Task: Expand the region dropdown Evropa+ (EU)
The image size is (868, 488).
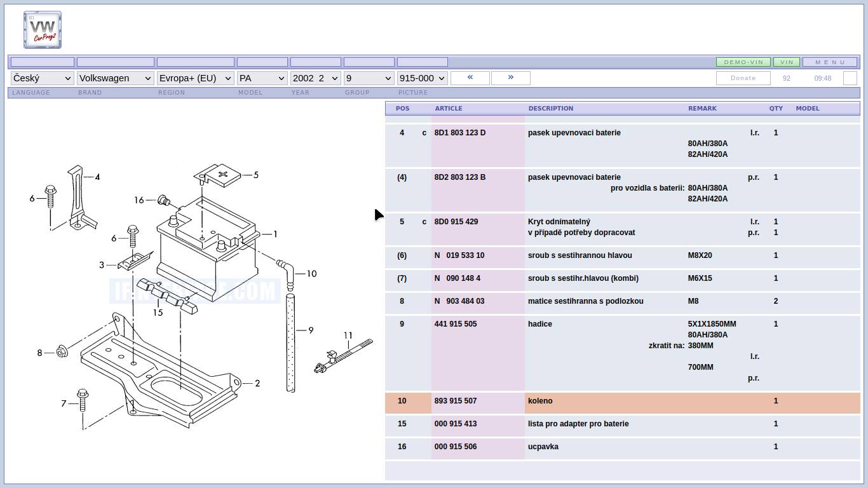Action: (x=196, y=78)
